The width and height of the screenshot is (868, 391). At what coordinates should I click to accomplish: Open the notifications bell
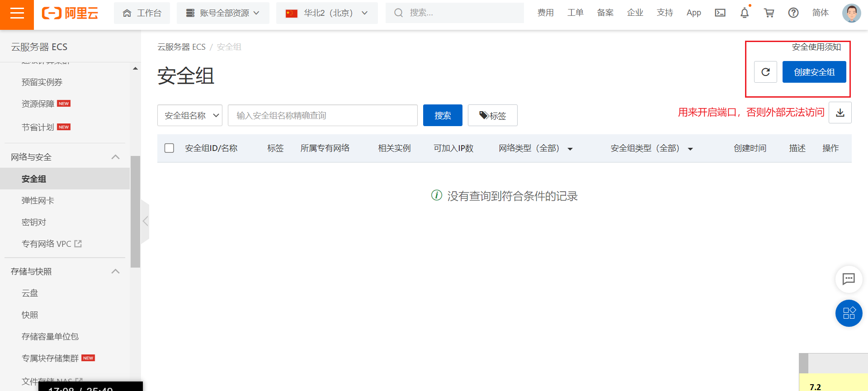(745, 13)
